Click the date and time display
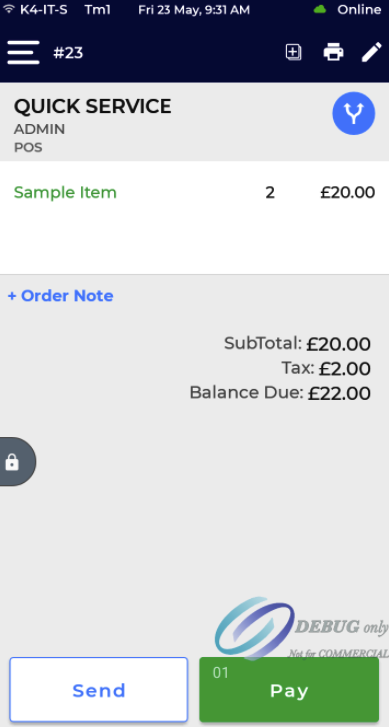Image resolution: width=389 pixels, height=727 pixels. tap(194, 9)
